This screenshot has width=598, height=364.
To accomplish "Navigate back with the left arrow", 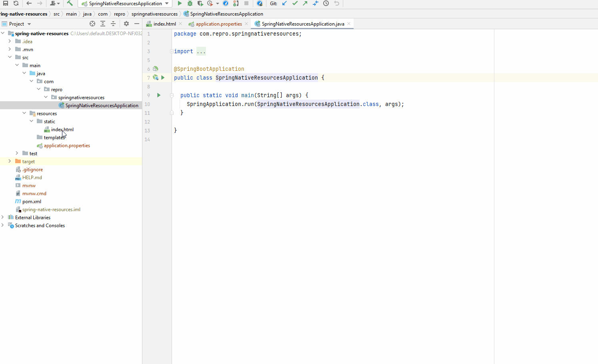I will click(29, 3).
